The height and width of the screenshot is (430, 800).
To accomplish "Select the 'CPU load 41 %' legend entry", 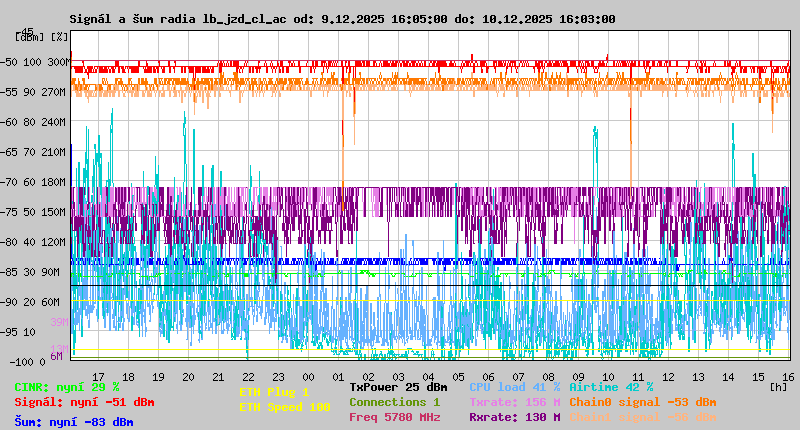I will 514,387.
